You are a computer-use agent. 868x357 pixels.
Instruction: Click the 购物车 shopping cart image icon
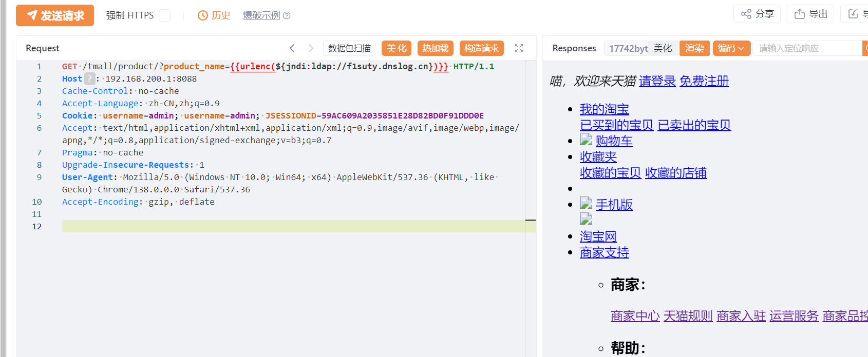586,140
